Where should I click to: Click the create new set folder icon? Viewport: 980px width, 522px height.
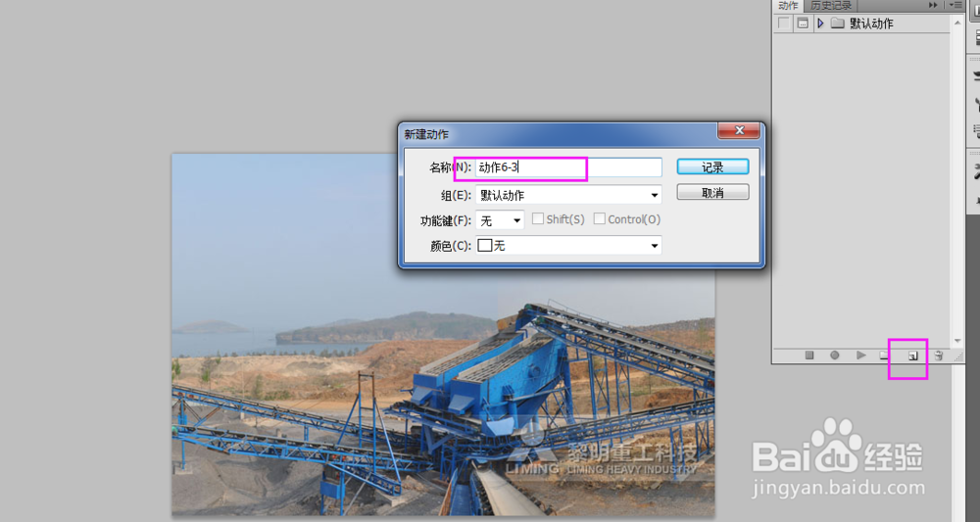click(884, 356)
